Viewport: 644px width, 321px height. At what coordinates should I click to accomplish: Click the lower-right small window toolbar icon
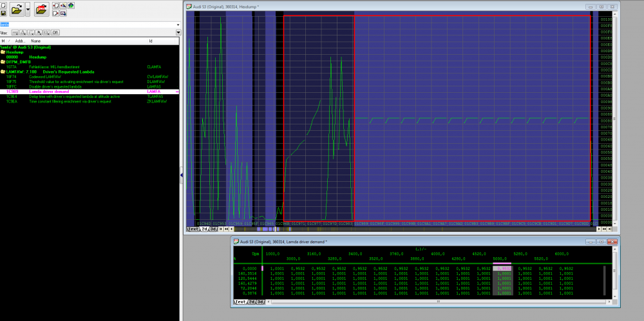click(63, 13)
